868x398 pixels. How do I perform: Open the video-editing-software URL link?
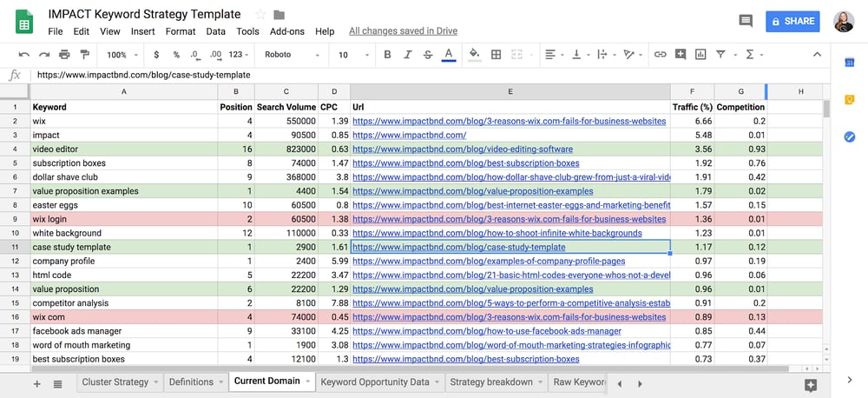pos(463,149)
